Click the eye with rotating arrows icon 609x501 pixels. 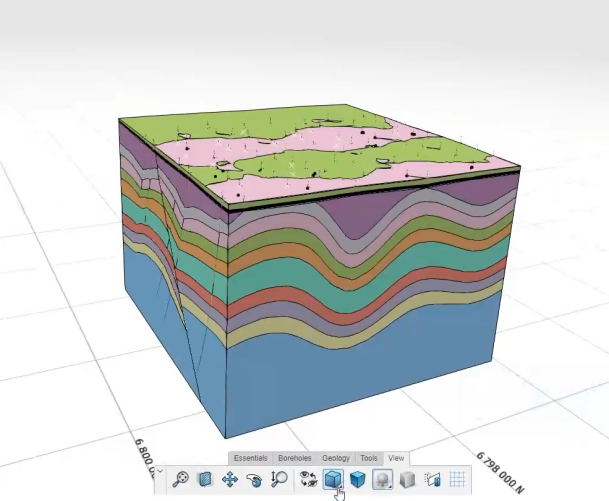click(x=309, y=480)
